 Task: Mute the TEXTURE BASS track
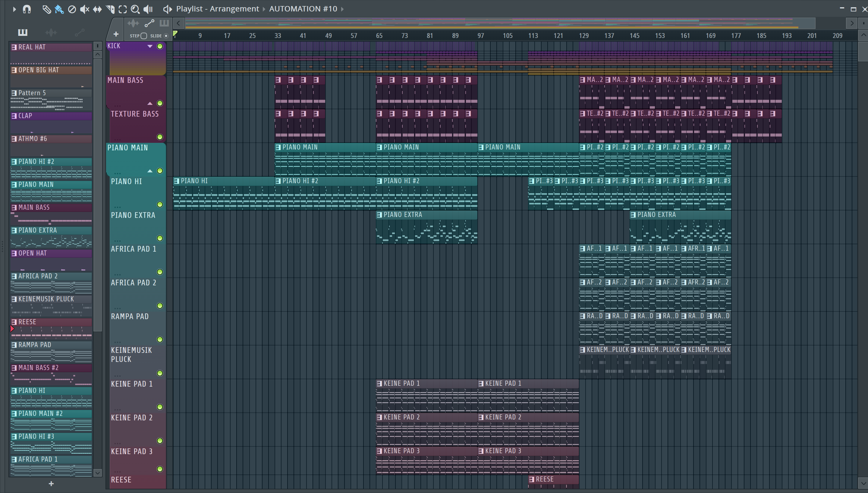160,137
